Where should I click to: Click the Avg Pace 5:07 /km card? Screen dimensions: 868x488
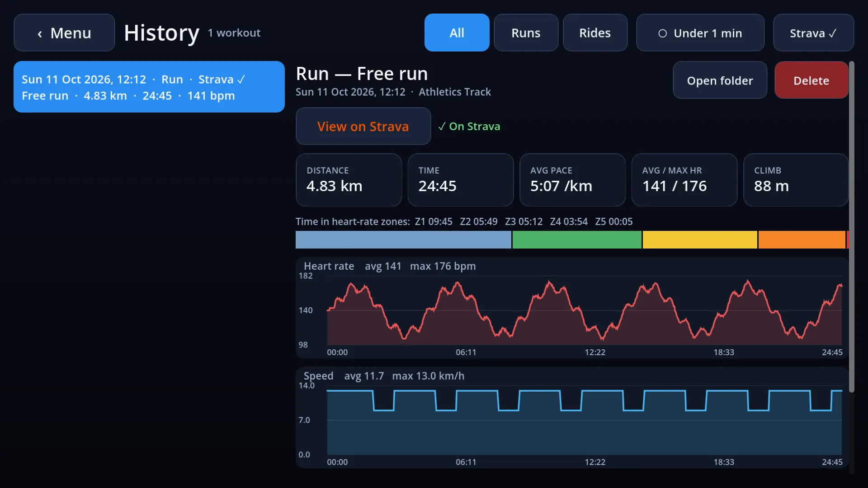click(x=572, y=180)
